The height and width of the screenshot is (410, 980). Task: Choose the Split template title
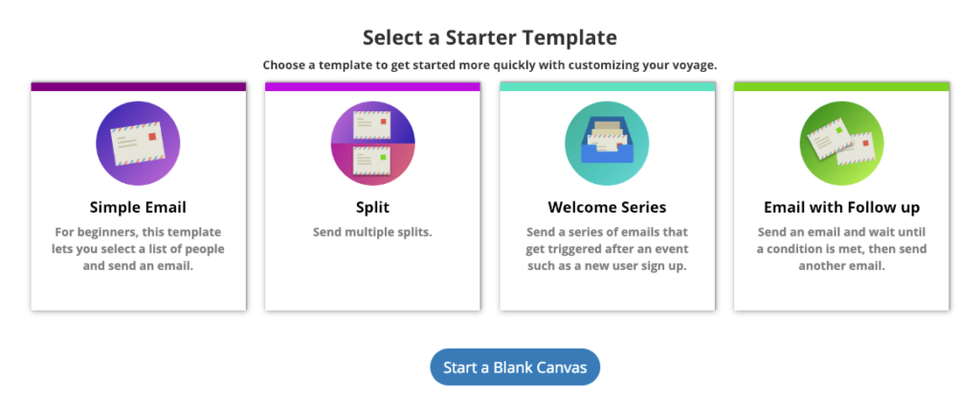point(372,207)
